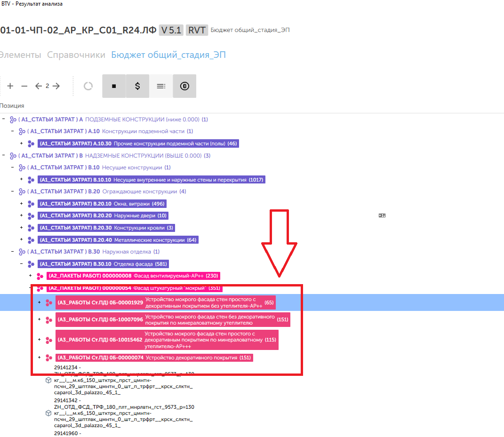Click the left arrow level-decrease icon

coord(39,86)
